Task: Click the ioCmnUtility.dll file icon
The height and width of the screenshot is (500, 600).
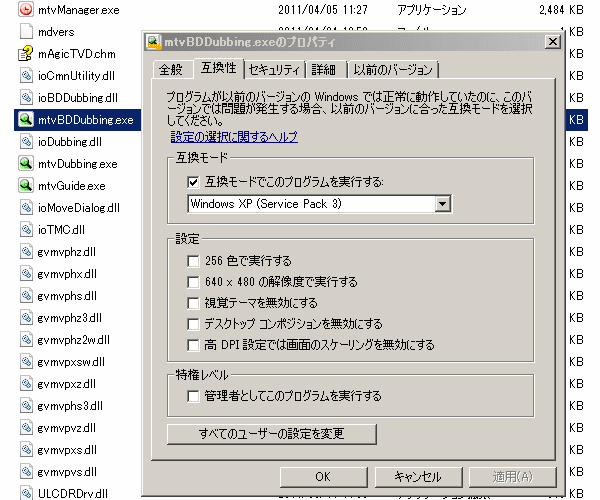Action: point(26,75)
